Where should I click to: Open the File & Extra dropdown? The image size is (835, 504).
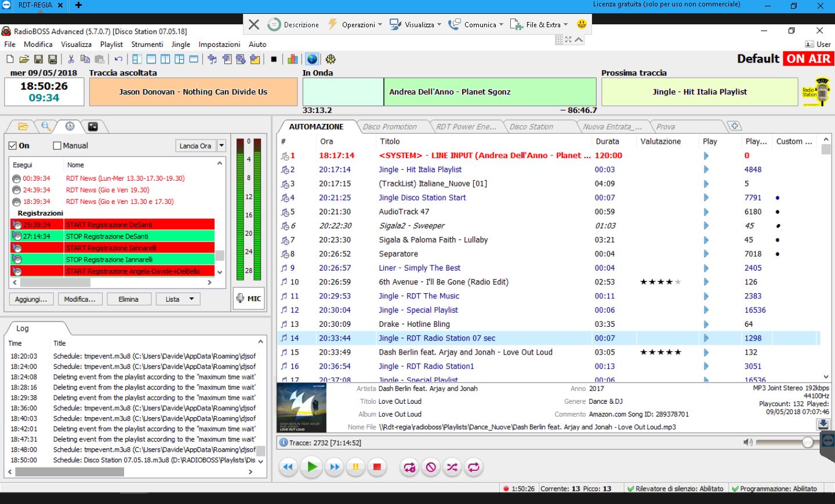[x=539, y=24]
